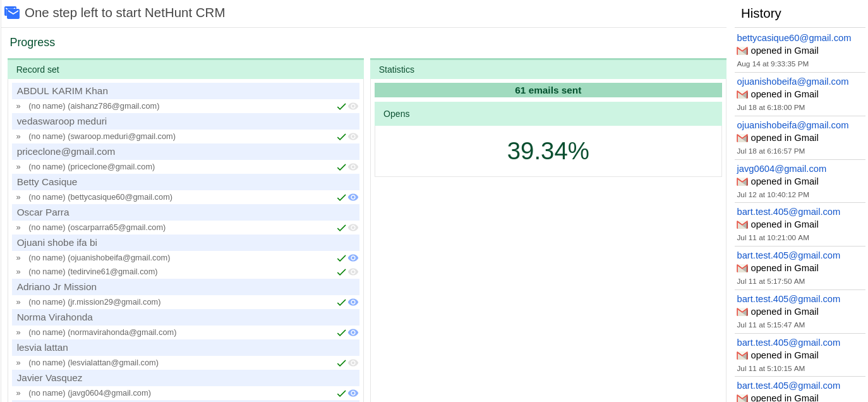Click the 39.34% opens value
Viewport: 868px width, 402px height.
(x=548, y=151)
